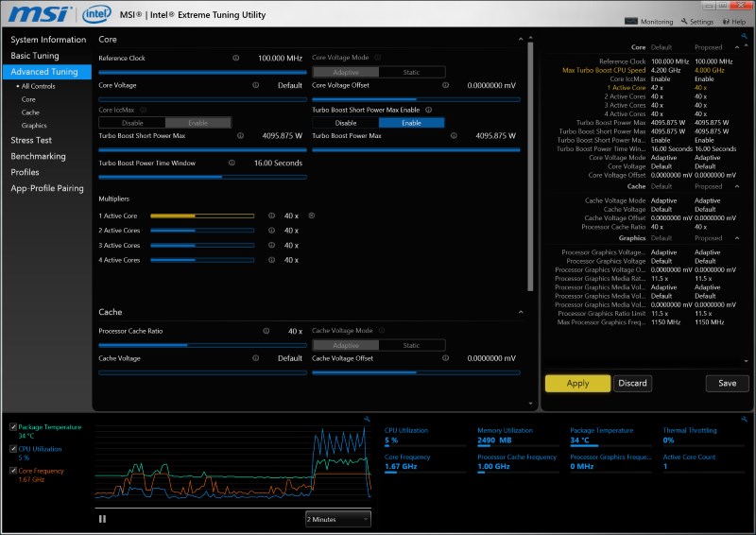Set Cache Voltage Mode to Static
Screen dimensions: 756x535
(411, 345)
